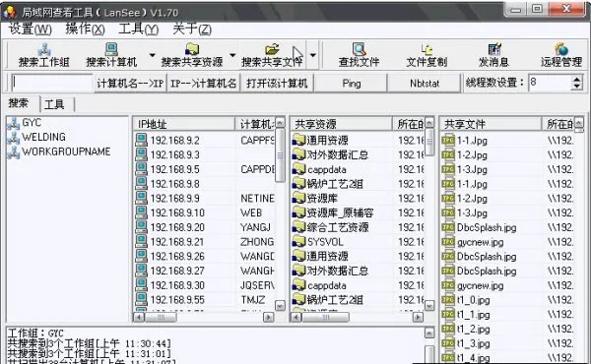Click folder icon of SYSVOL share

point(298,242)
